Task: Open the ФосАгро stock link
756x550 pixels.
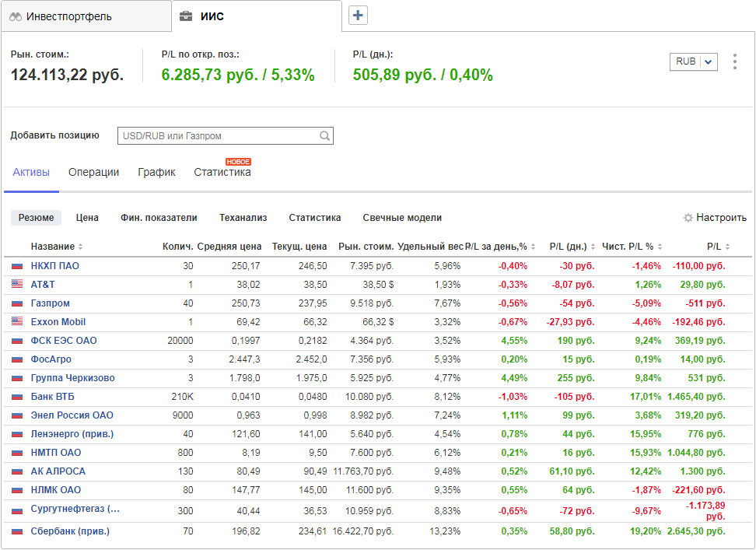Action: (x=51, y=359)
